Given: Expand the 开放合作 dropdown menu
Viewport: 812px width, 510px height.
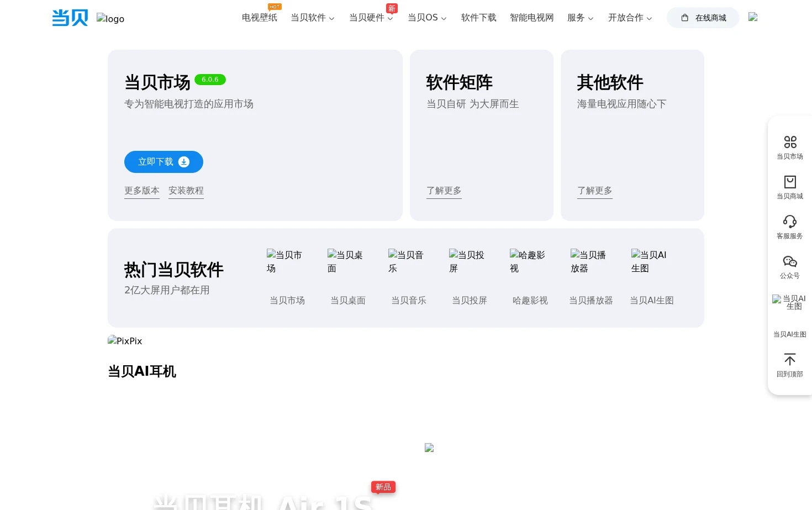Looking at the screenshot, I should click(630, 18).
